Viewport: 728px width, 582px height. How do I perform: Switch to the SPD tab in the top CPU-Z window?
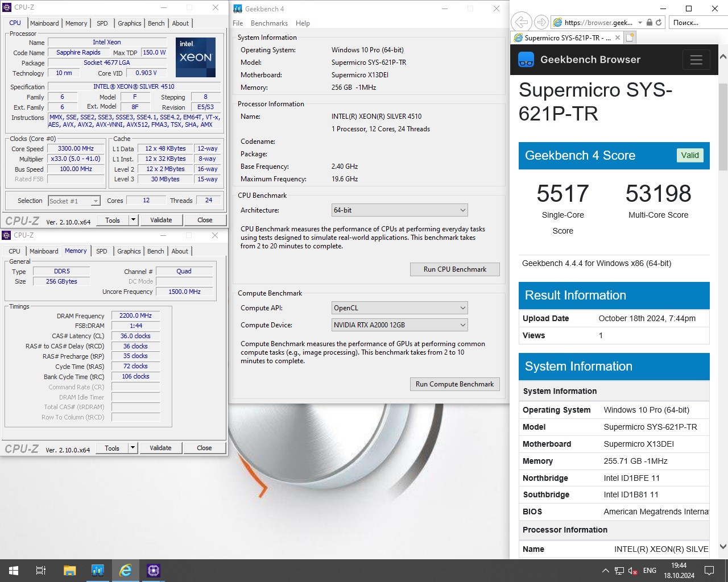[x=102, y=23]
